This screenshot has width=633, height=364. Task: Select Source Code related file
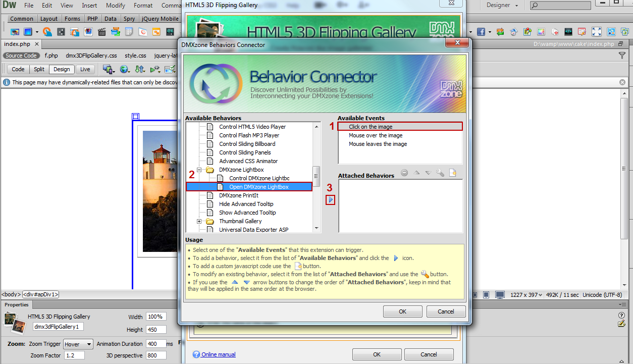coord(21,56)
